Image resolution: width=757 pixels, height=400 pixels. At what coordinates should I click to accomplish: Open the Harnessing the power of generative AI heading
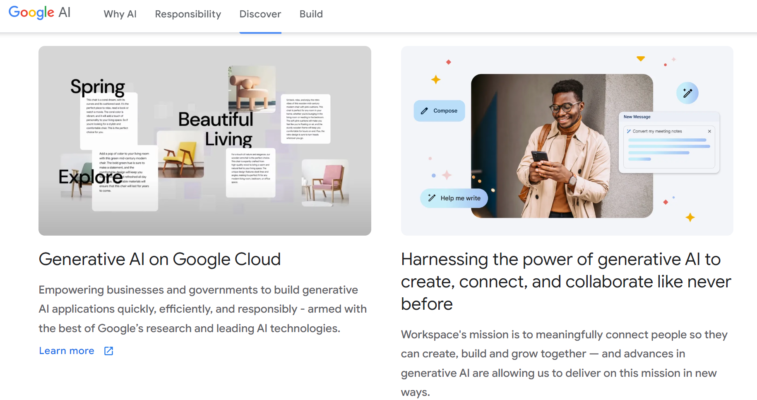[566, 281]
